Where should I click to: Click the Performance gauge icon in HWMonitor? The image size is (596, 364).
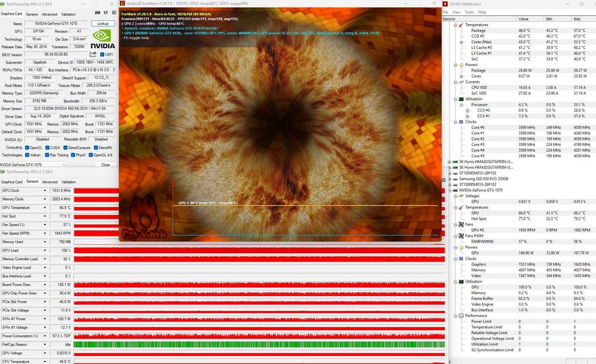461,315
